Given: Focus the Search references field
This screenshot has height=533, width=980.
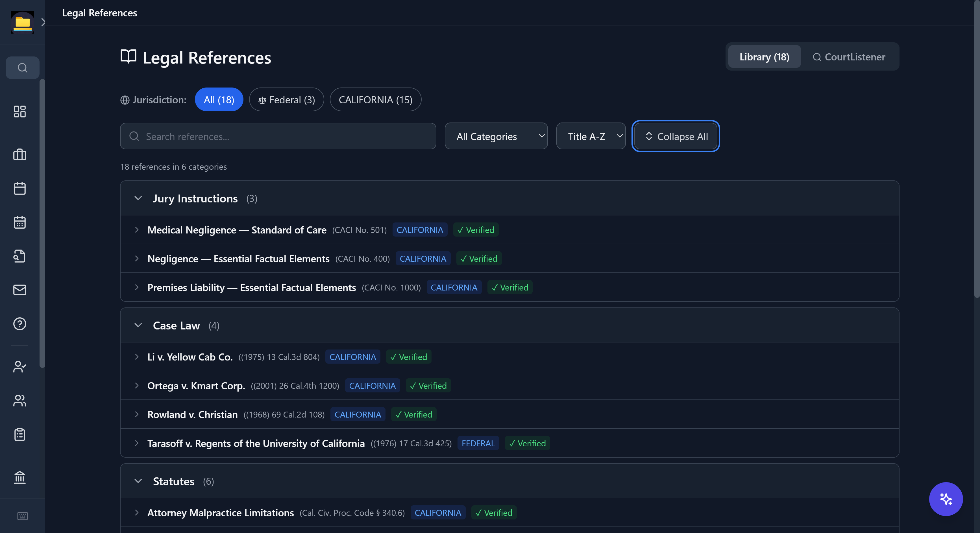Looking at the screenshot, I should (x=278, y=136).
